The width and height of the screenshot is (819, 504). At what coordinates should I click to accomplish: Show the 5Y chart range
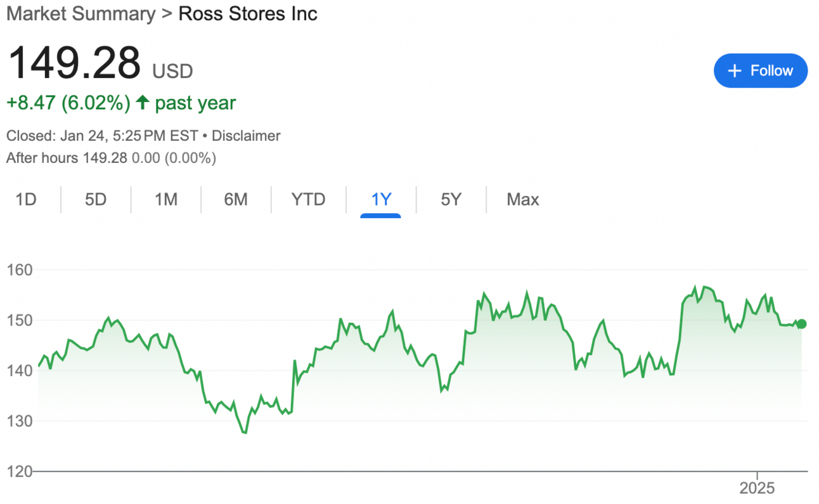(451, 200)
